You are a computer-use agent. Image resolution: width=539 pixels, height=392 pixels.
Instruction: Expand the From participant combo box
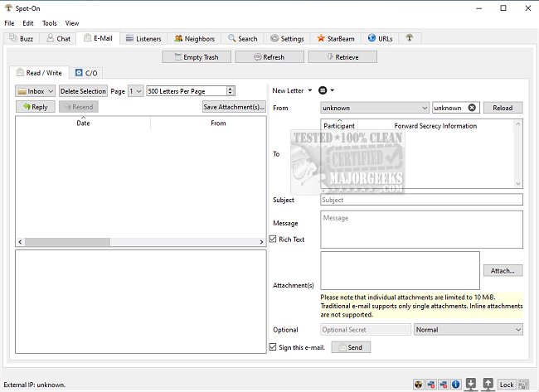tap(423, 108)
